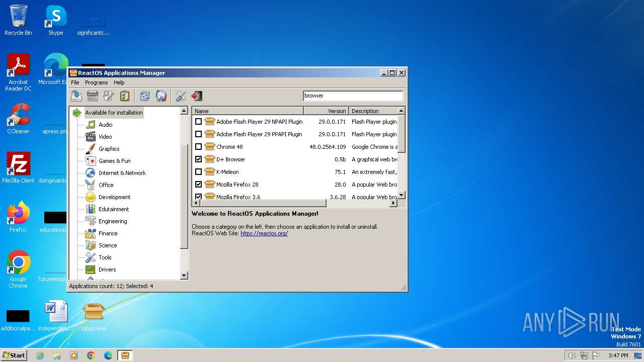Select the Internet & Network category
This screenshot has width=644, height=362.
click(x=122, y=173)
